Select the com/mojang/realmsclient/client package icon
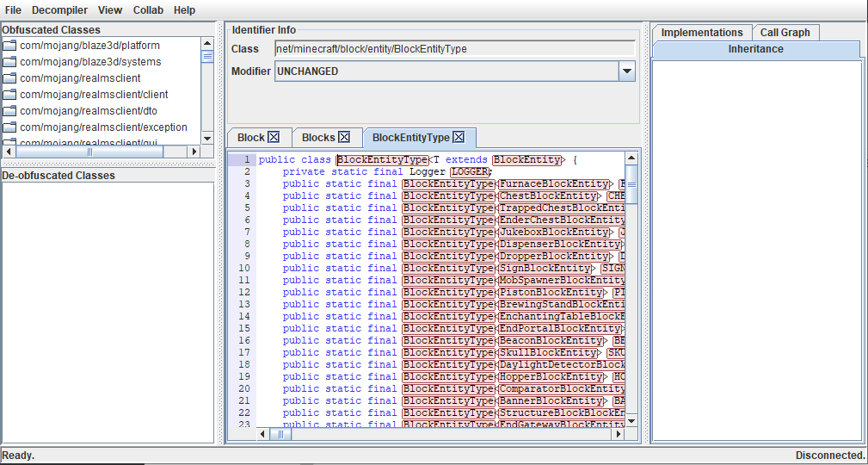 point(10,95)
